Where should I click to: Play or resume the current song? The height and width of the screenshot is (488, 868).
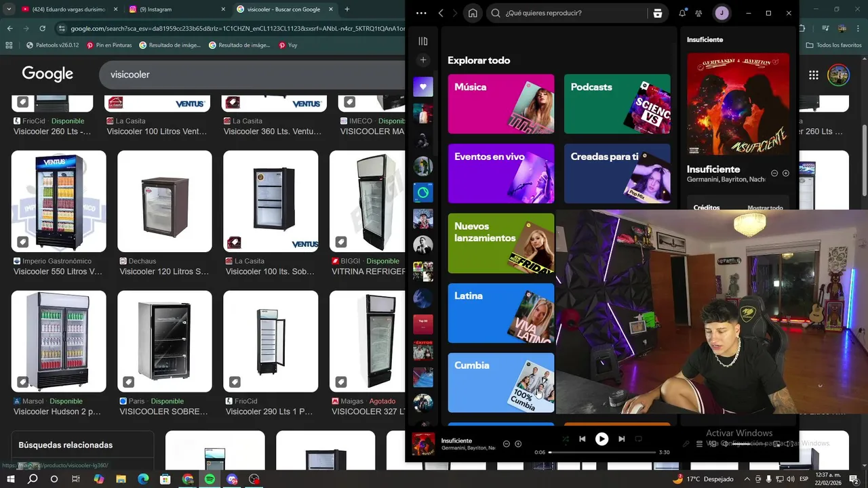[601, 439]
